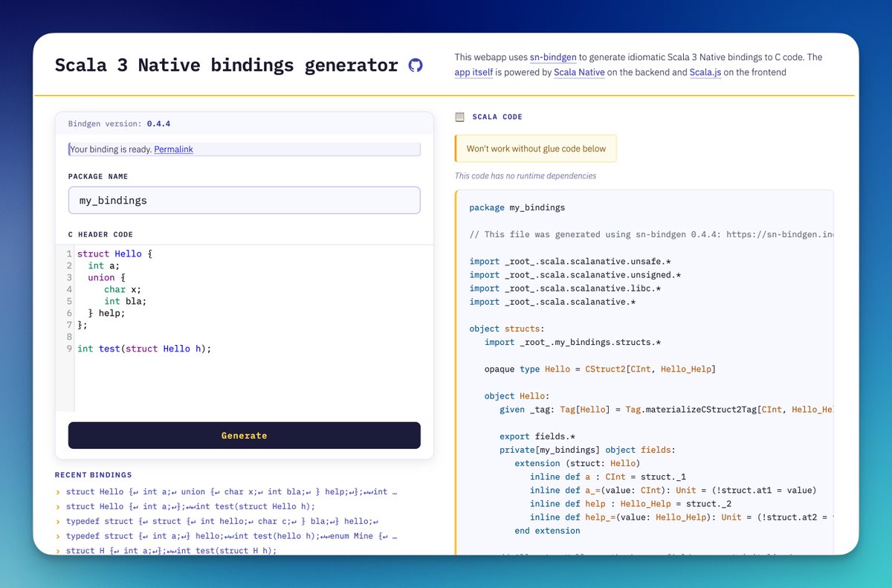This screenshot has width=892, height=588.
Task: Click the 'opaque type Hello' code line
Action: [600, 369]
